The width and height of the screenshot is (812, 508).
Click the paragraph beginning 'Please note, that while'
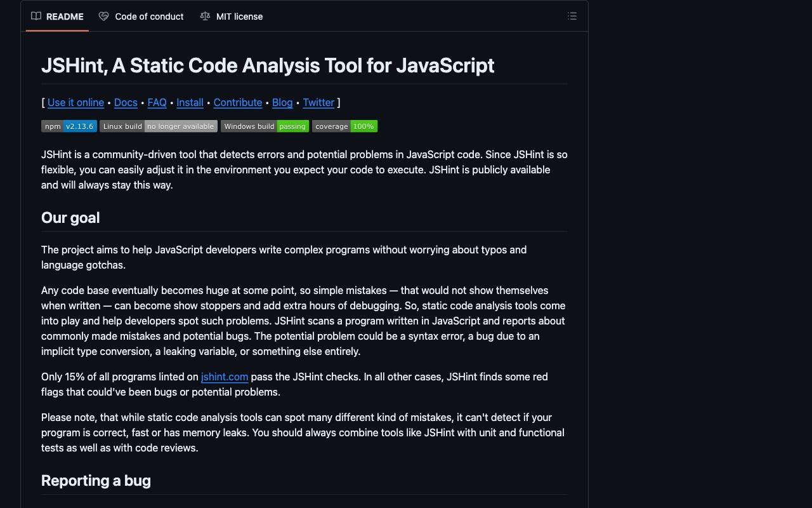tap(303, 432)
